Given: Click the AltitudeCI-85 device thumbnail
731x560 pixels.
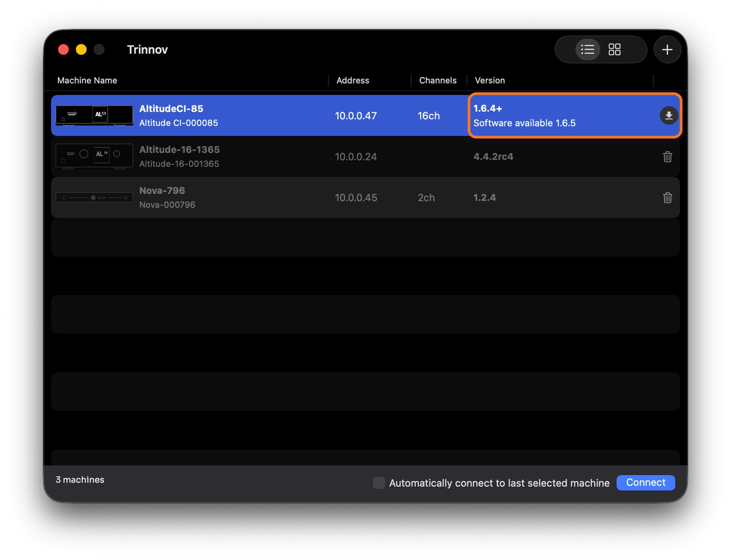Looking at the screenshot, I should [x=94, y=115].
